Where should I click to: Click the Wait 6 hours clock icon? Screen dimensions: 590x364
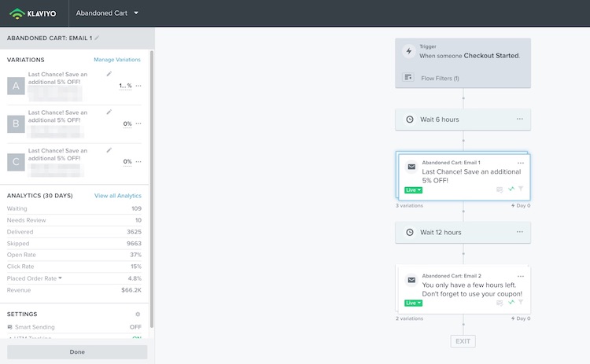click(x=410, y=119)
